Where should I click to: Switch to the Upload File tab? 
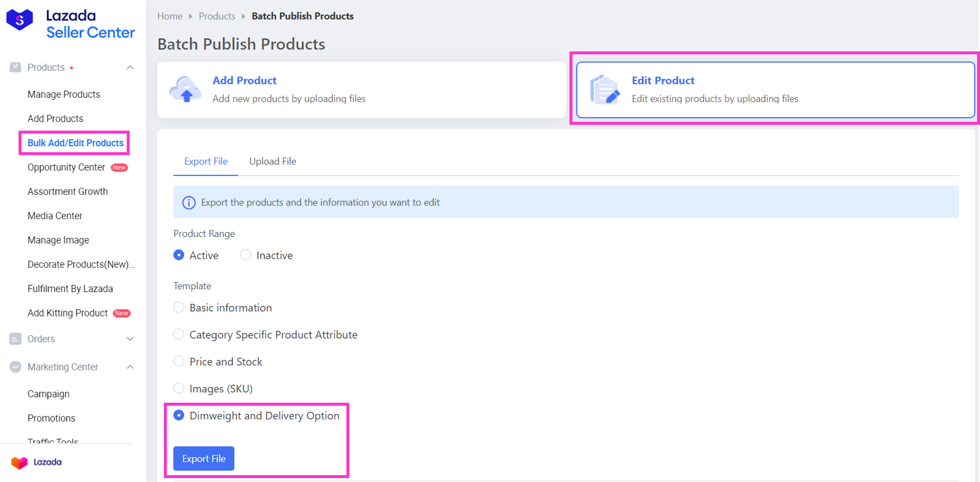pos(273,161)
